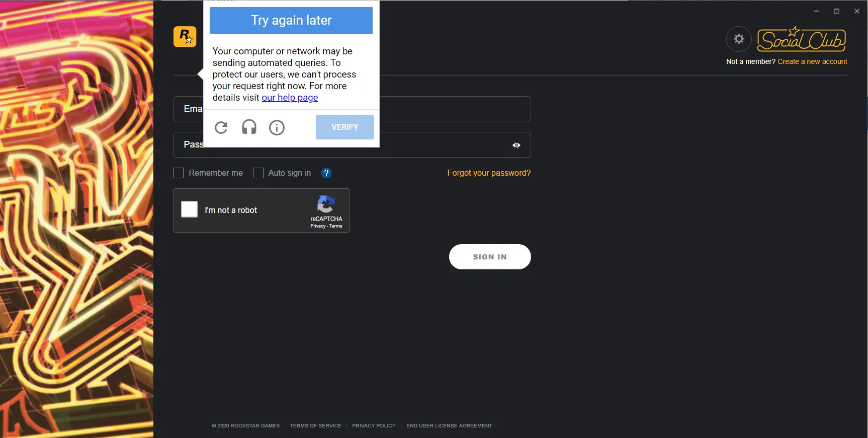The height and width of the screenshot is (438, 868).
Task: Open the End User License Agreement link
Action: [x=449, y=426]
